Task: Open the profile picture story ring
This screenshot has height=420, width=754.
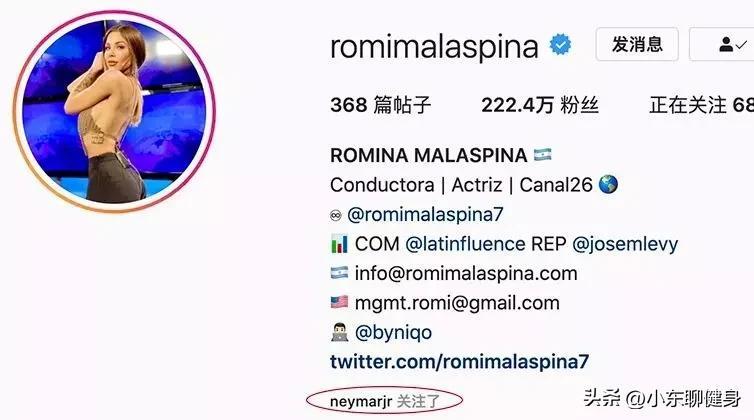Action: click(x=114, y=112)
